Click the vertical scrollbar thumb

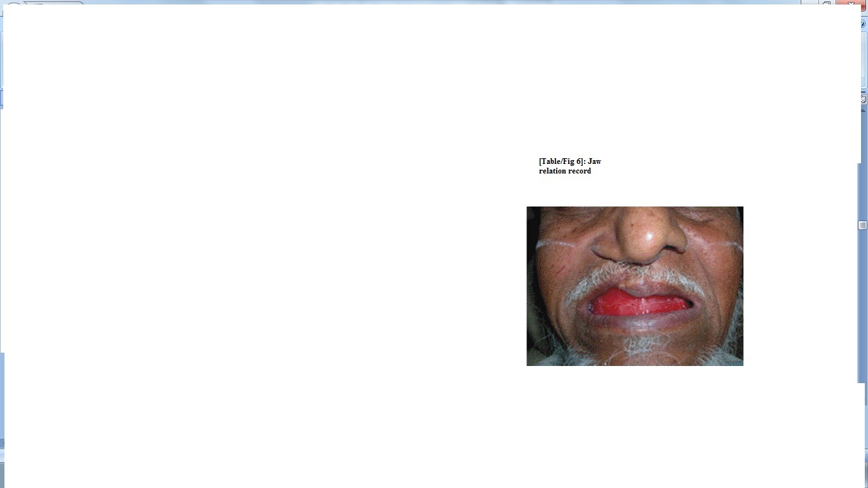[x=862, y=226]
